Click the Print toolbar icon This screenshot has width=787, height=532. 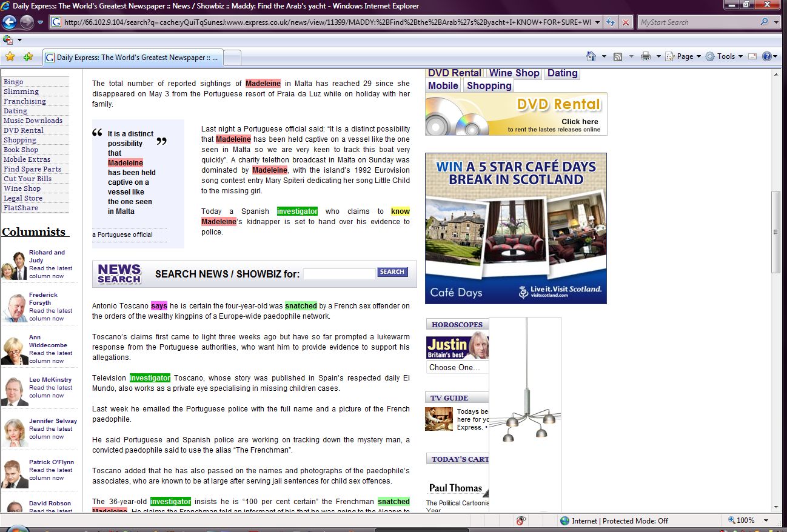pos(645,56)
